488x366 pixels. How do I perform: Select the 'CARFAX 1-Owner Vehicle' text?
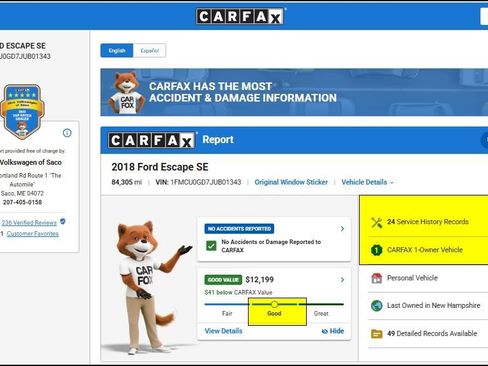click(x=425, y=250)
